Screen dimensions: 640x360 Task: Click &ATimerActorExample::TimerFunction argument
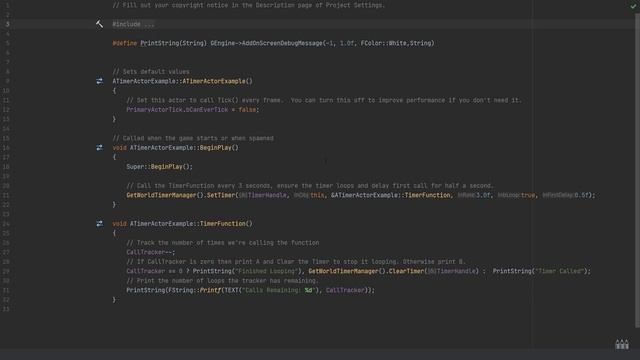391,196
